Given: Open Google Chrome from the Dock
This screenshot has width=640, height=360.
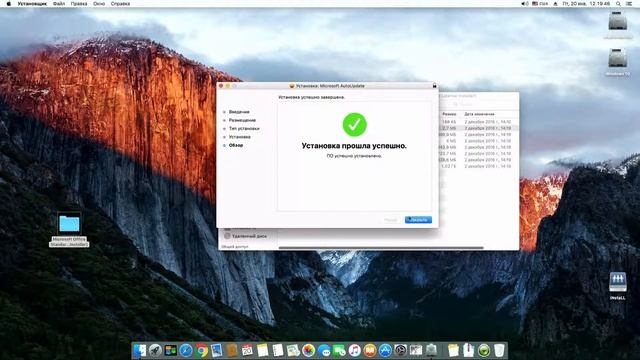Looking at the screenshot, I should click(x=201, y=350).
